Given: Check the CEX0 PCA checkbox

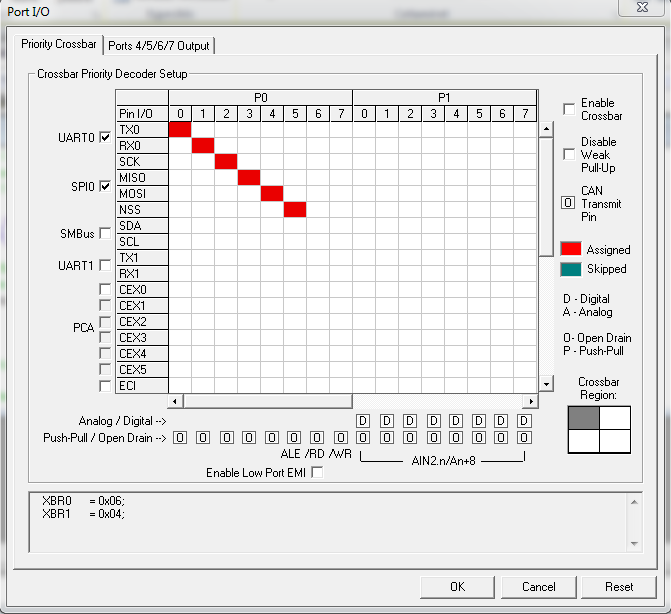Looking at the screenshot, I should (x=105, y=289).
